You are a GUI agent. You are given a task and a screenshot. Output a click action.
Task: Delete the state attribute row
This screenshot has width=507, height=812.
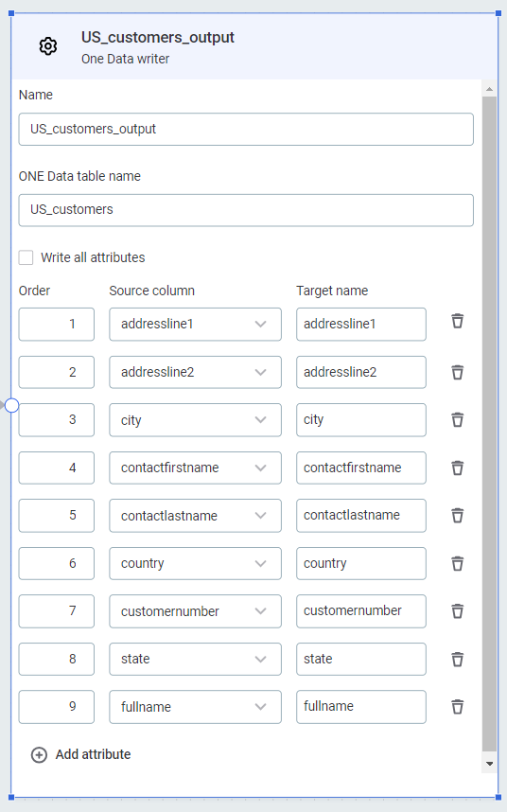pyautogui.click(x=457, y=659)
